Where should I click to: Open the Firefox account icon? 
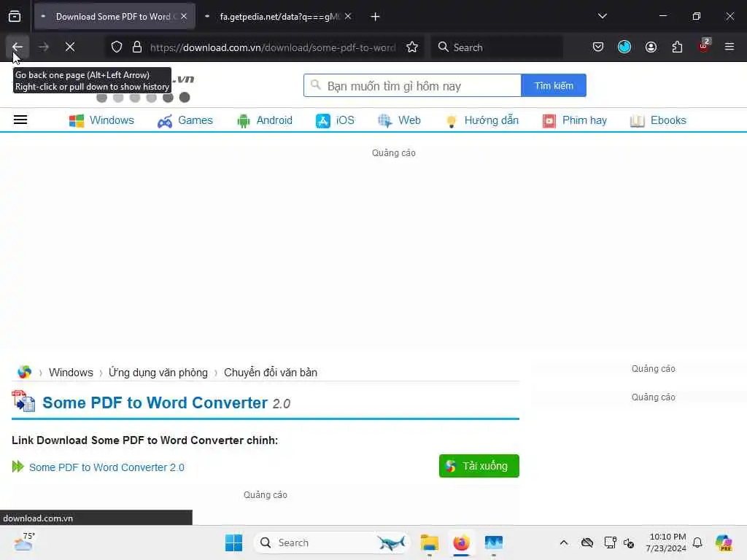tap(651, 47)
